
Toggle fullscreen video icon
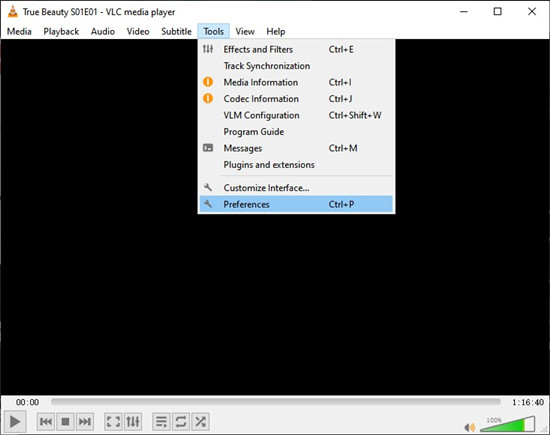[113, 421]
